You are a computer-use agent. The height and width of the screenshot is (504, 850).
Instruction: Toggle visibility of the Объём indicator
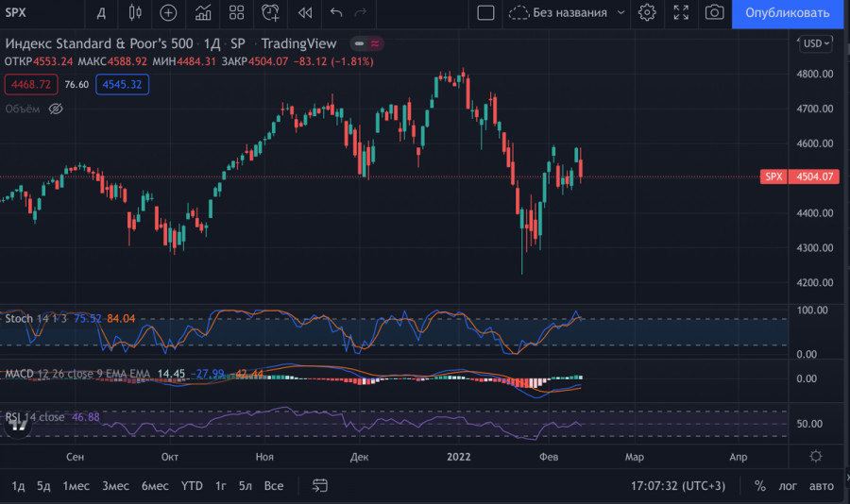pos(56,109)
